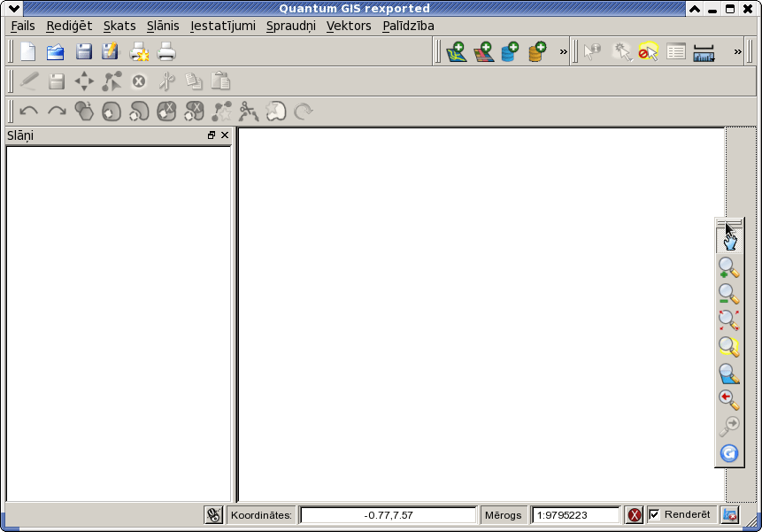Save edits disk icon in digitizing toolbar

[x=57, y=81]
